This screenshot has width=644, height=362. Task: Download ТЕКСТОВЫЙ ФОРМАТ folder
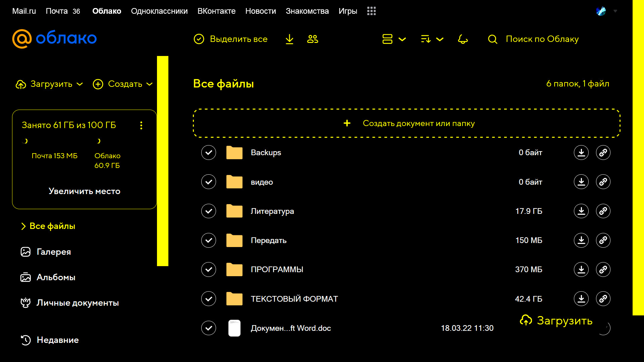pos(581,299)
